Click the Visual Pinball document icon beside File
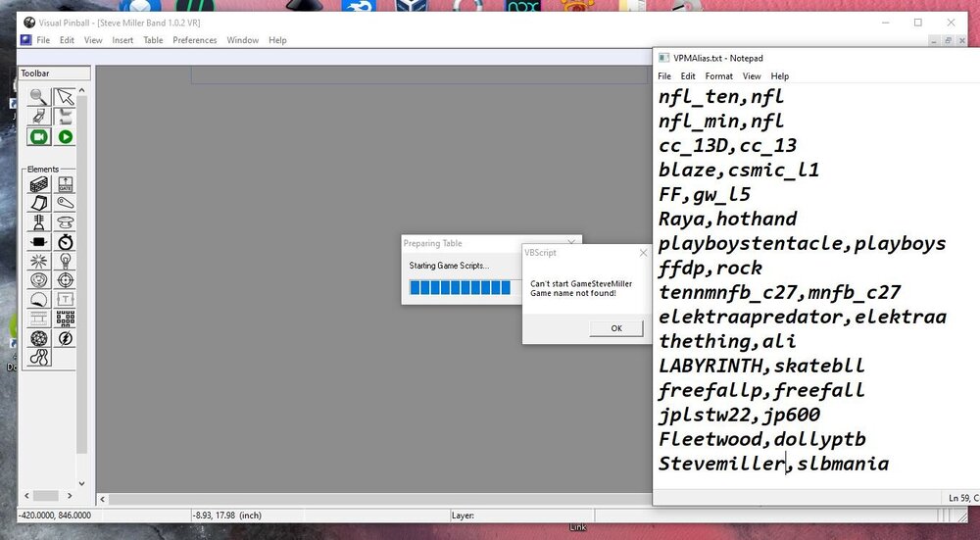 [x=25, y=40]
